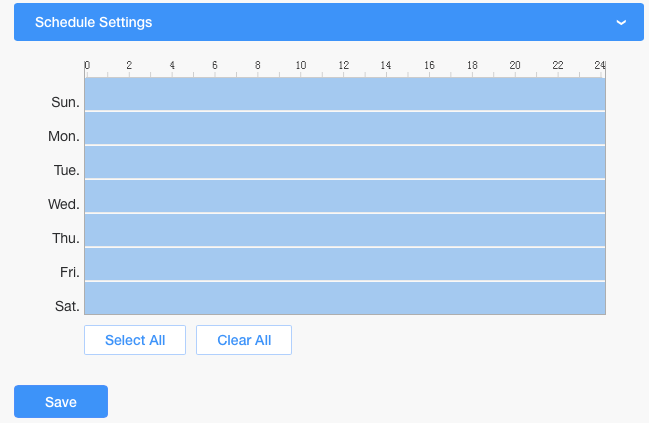Viewport: 649px width, 423px height.
Task: Click the Sunday schedule time bar
Action: [345, 95]
